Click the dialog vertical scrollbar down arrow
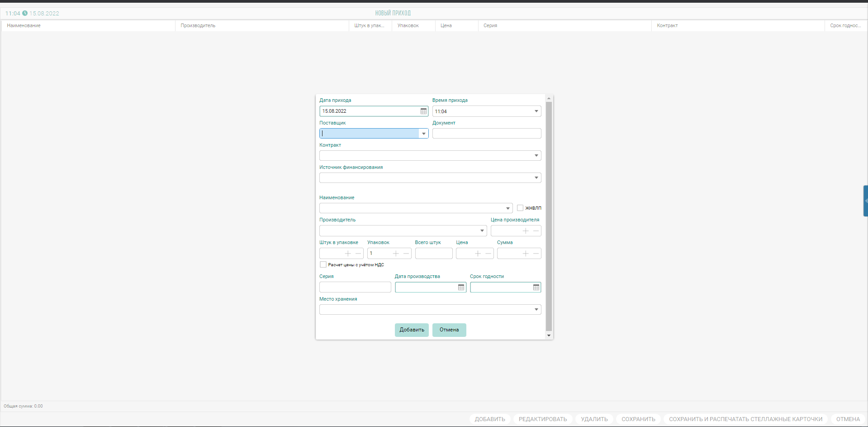868x427 pixels. pos(549,336)
